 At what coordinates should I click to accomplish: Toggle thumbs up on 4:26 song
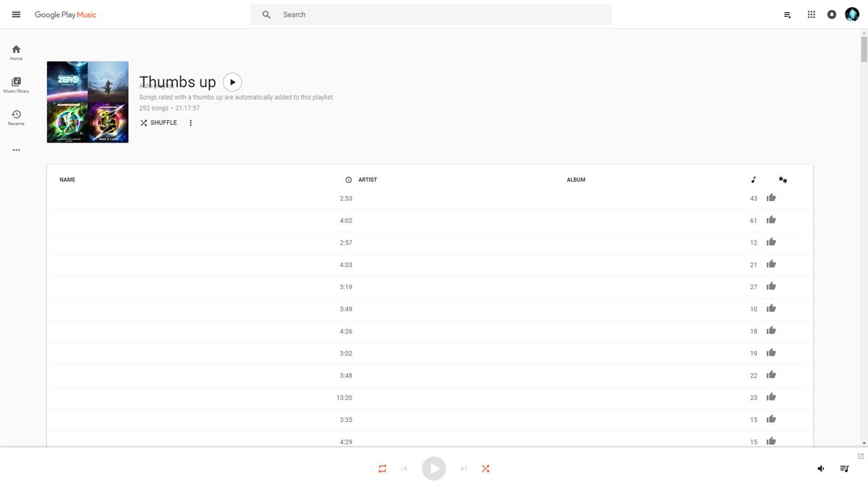(x=771, y=331)
